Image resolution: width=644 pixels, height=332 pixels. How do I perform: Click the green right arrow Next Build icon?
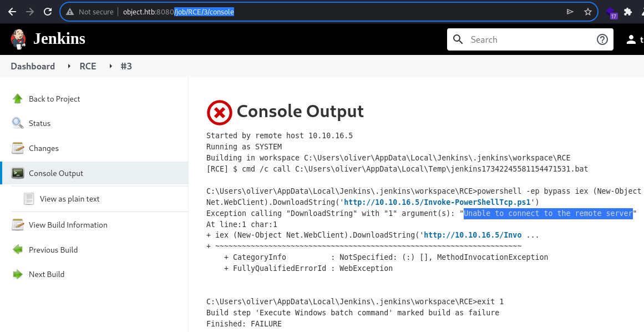[x=18, y=274]
